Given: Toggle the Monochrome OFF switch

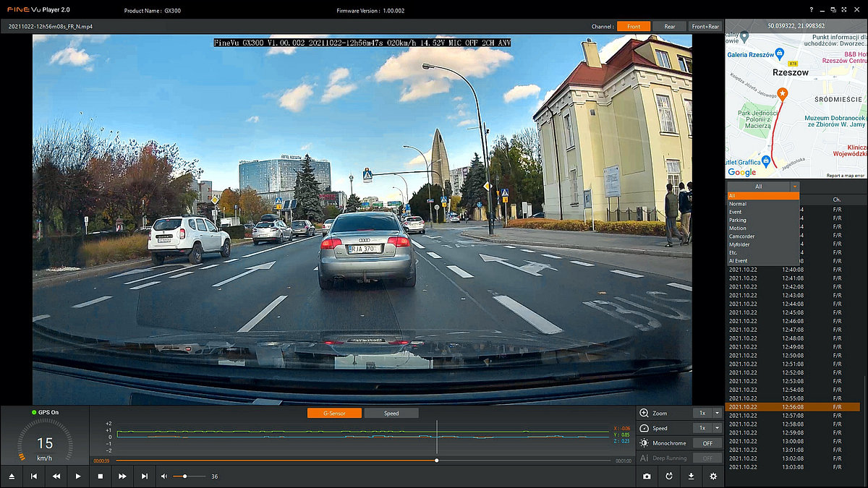Looking at the screenshot, I should (x=707, y=443).
